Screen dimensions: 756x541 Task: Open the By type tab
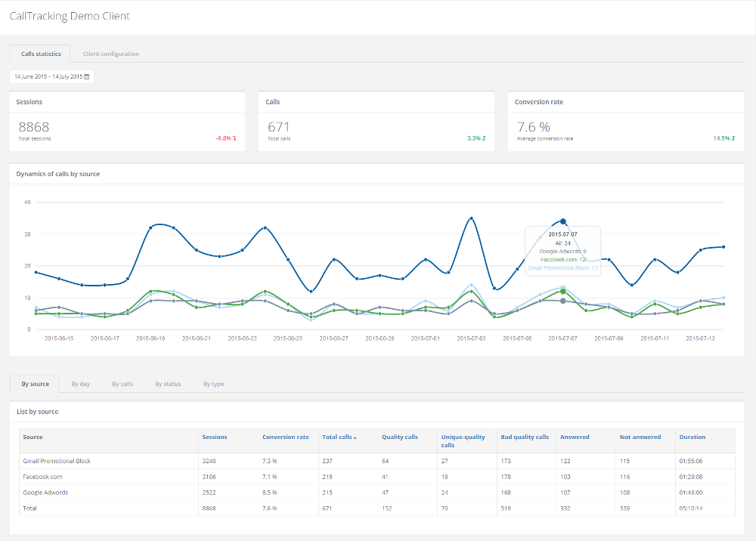213,384
